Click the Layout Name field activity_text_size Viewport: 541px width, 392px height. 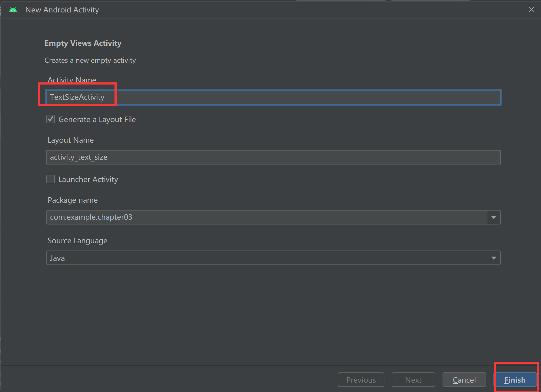(273, 157)
